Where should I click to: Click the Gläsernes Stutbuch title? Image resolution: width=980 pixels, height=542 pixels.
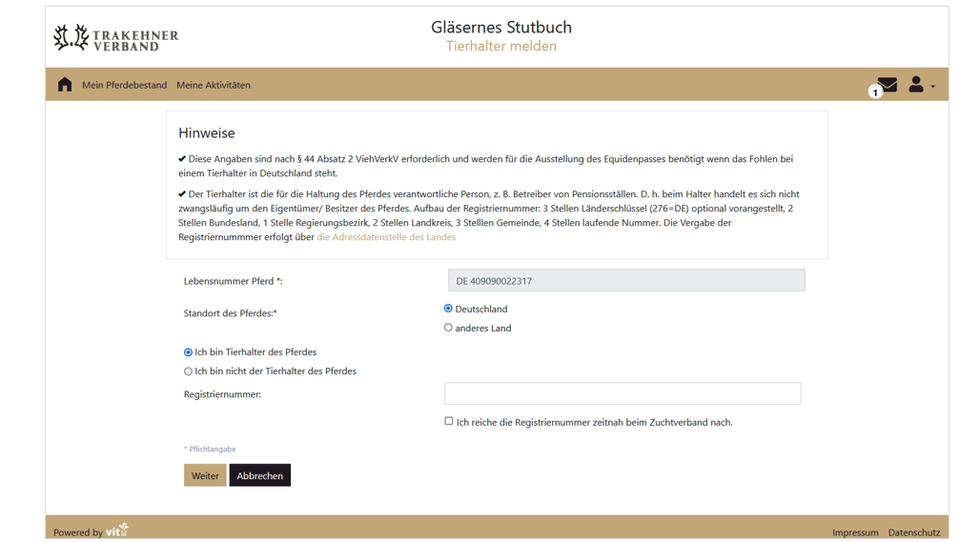[x=501, y=28]
